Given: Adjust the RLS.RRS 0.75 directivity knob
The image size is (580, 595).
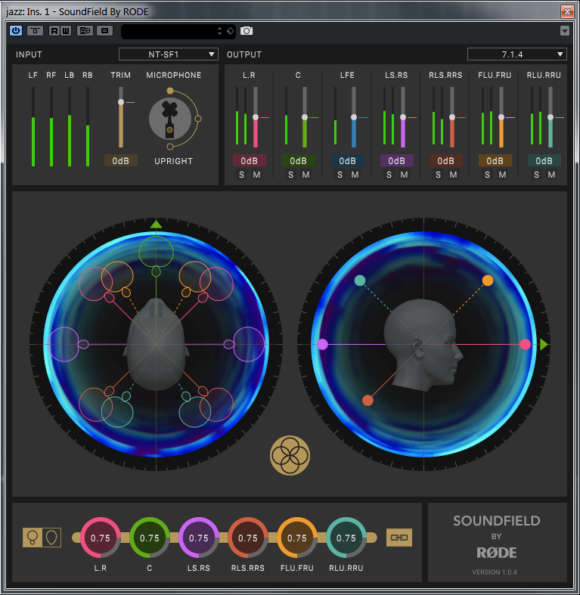Looking at the screenshot, I should click(248, 538).
